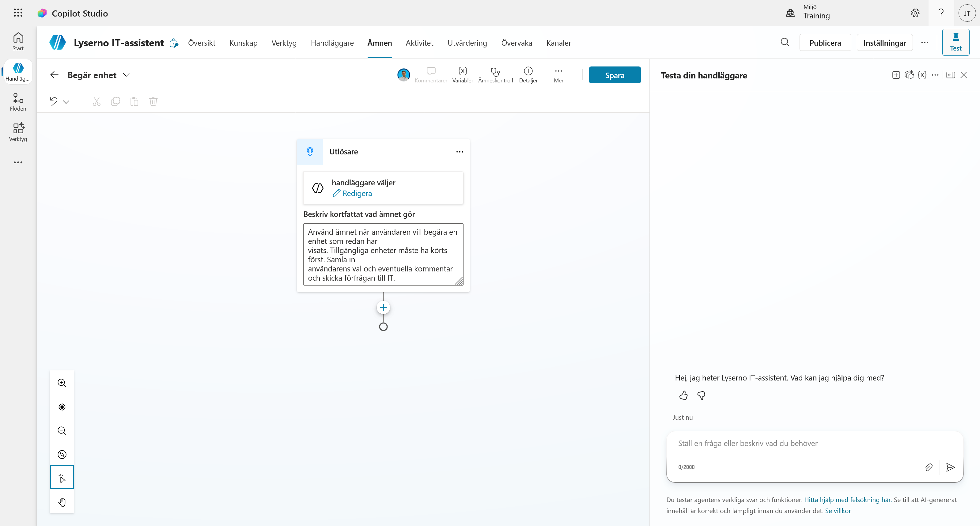Screen dimensions: 980x526
Task: Save the topic with Spara
Action: [615, 75]
